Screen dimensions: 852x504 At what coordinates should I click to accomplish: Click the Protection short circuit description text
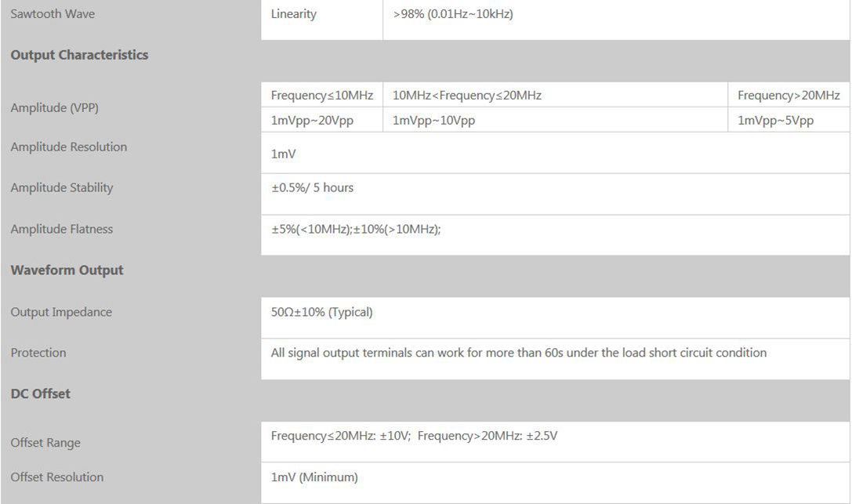pyautogui.click(x=518, y=353)
